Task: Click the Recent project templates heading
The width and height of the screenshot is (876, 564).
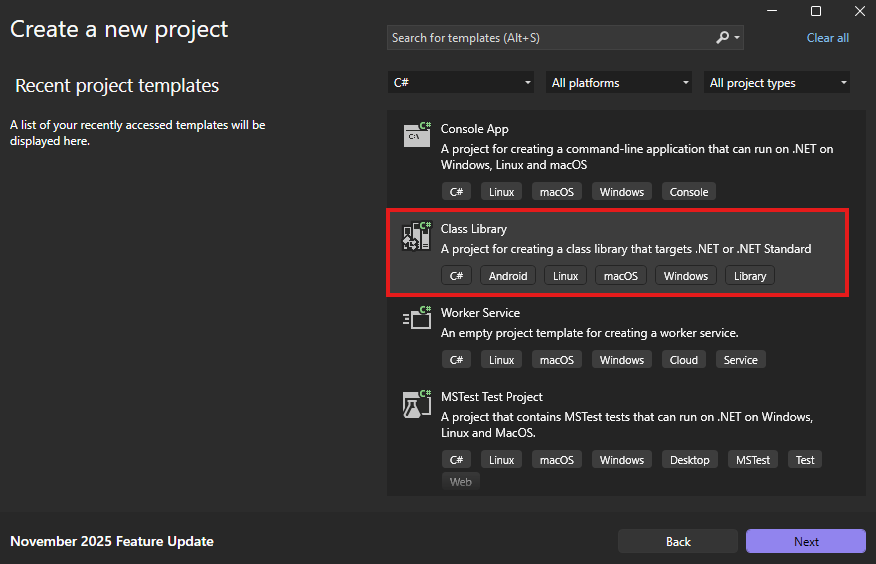Action: [117, 85]
